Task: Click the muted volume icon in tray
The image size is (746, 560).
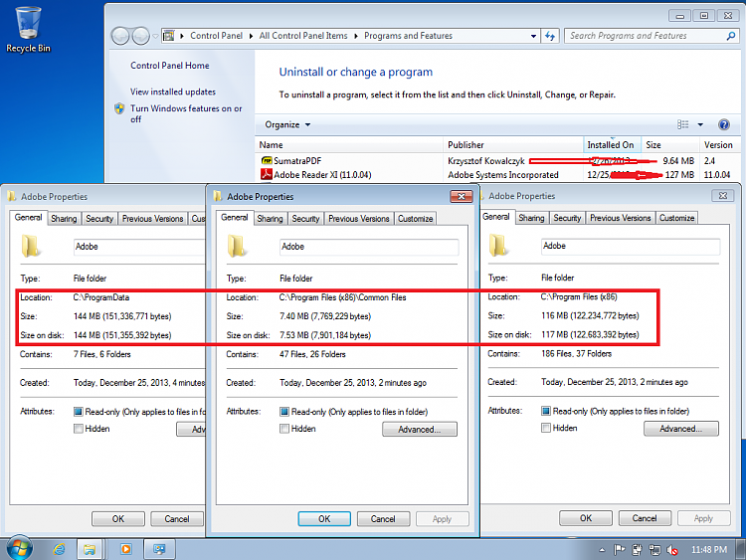Action: (671, 550)
